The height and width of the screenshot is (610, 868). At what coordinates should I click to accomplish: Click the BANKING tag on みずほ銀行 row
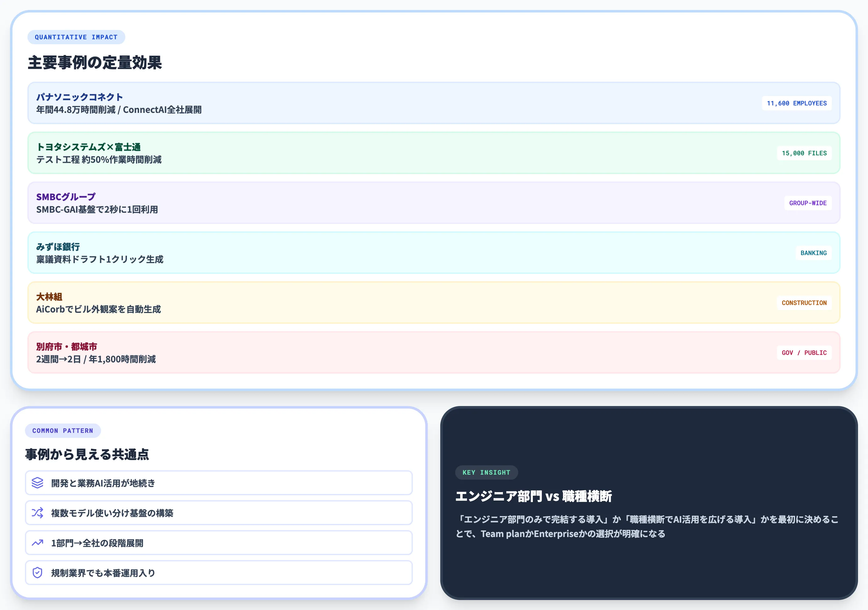813,253
